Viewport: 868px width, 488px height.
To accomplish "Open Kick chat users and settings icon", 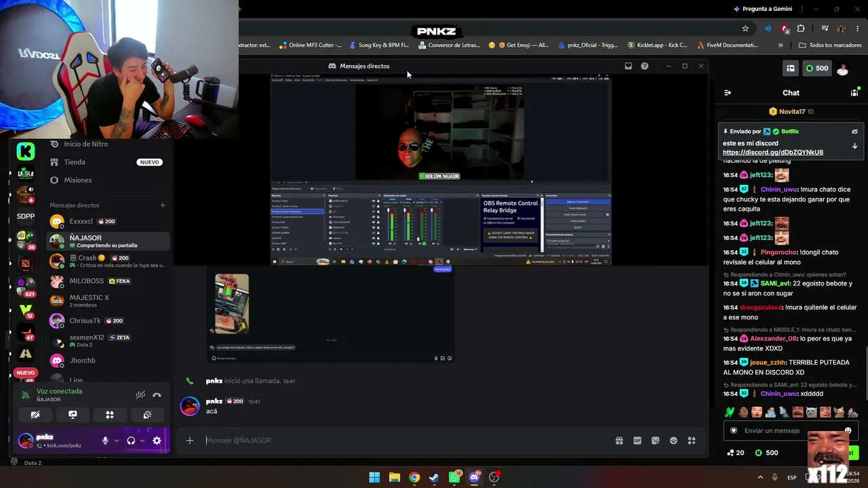I will pyautogui.click(x=854, y=93).
